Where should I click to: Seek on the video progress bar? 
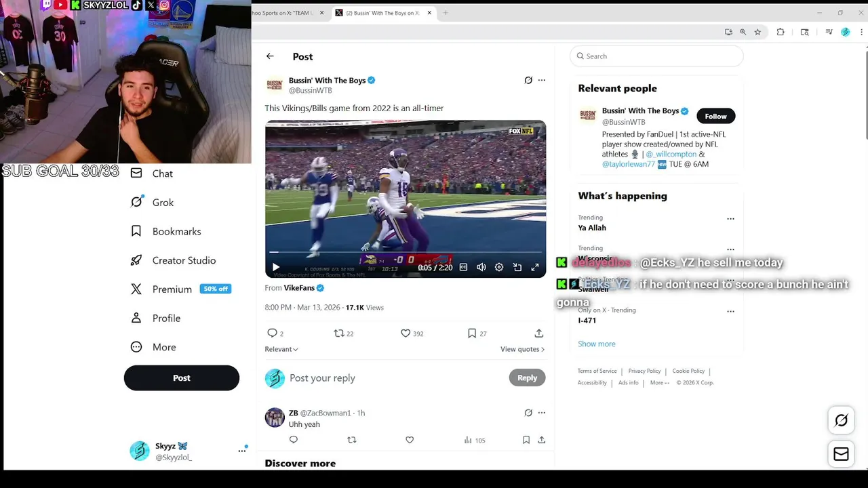(406, 253)
